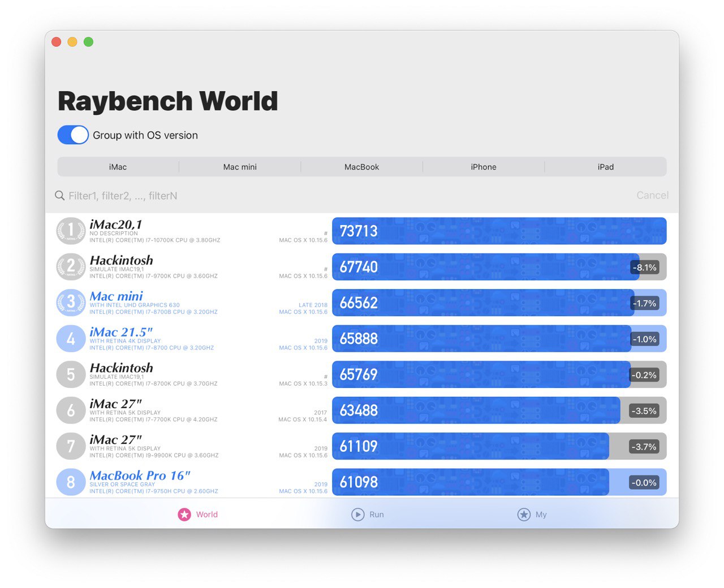Click the -0.0% difference badge
This screenshot has width=724, height=588.
[x=644, y=483]
